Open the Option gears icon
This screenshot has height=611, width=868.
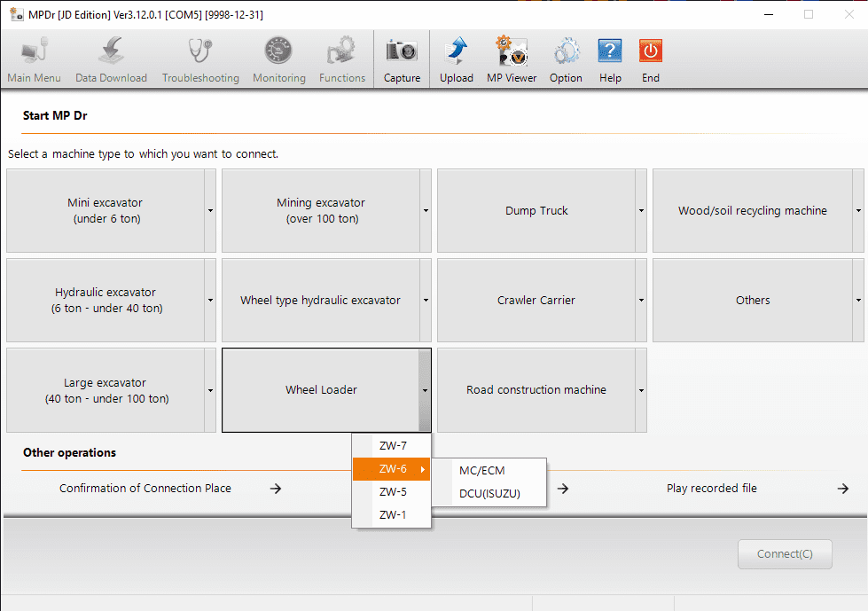click(566, 51)
